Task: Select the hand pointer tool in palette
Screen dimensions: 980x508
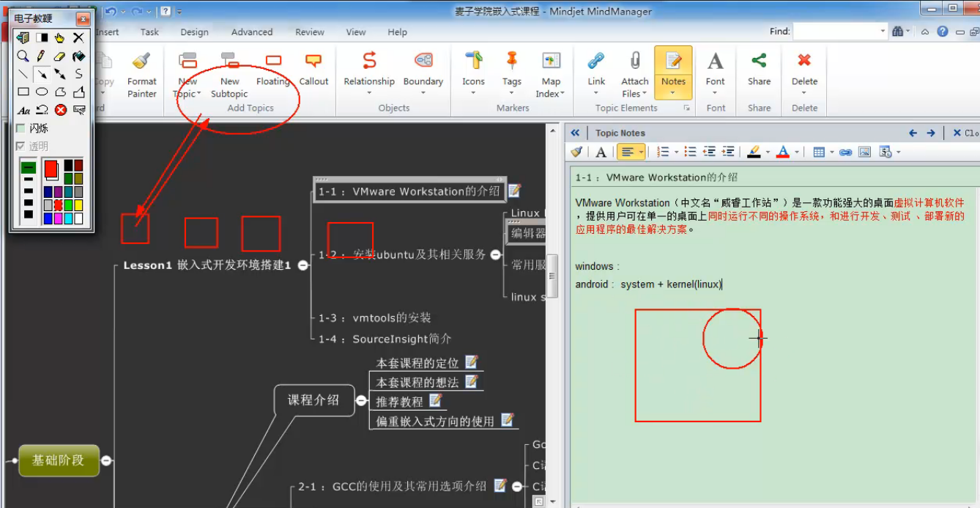Action: (60, 37)
